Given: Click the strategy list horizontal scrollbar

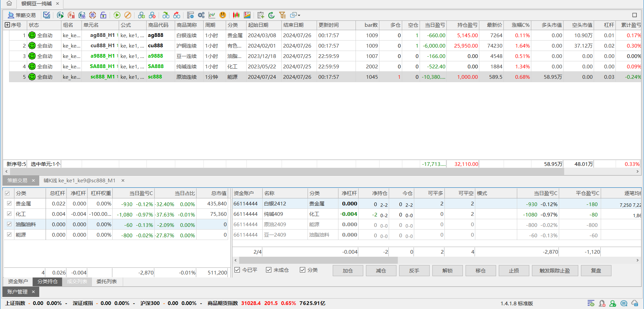Looking at the screenshot, I should [x=287, y=171].
